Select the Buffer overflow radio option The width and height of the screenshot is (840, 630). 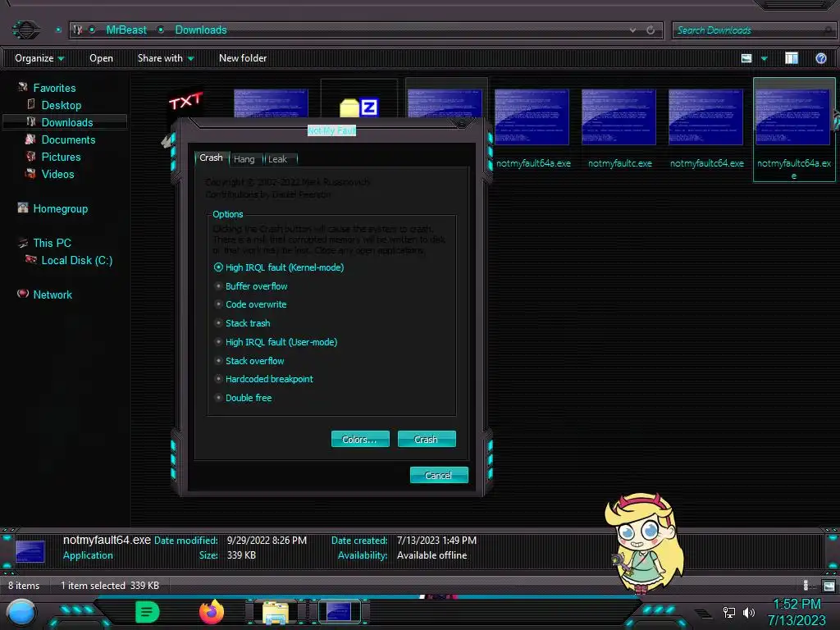pos(251,286)
